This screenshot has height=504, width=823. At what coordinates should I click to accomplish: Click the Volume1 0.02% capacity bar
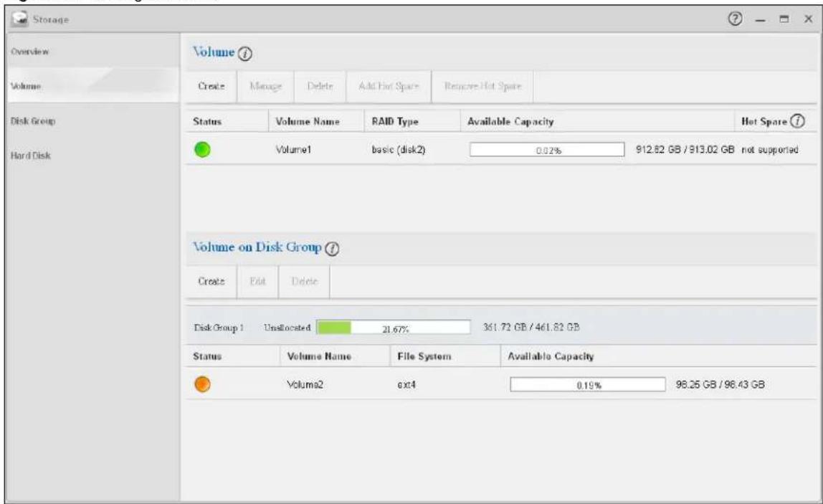[547, 150]
